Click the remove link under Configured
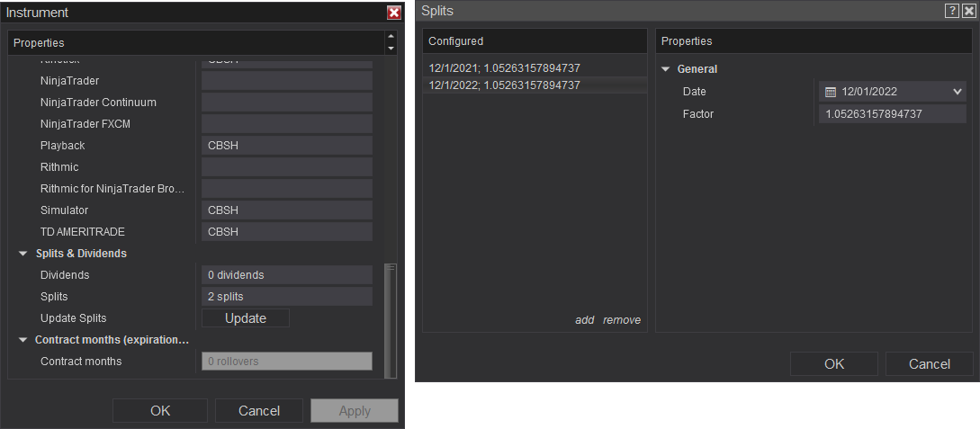Image resolution: width=980 pixels, height=429 pixels. coord(622,319)
